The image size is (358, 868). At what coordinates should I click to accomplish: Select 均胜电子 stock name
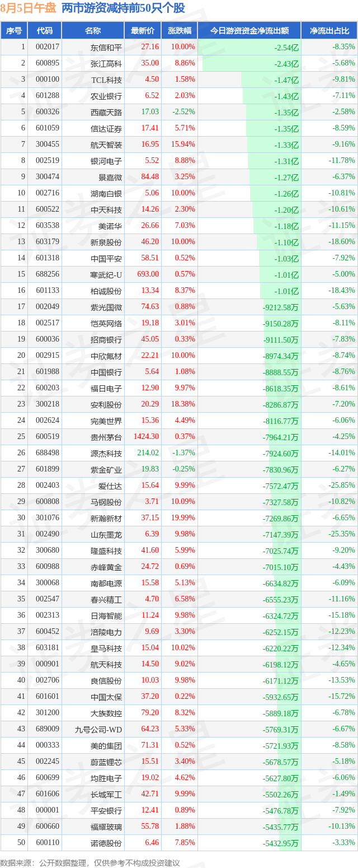point(106,778)
